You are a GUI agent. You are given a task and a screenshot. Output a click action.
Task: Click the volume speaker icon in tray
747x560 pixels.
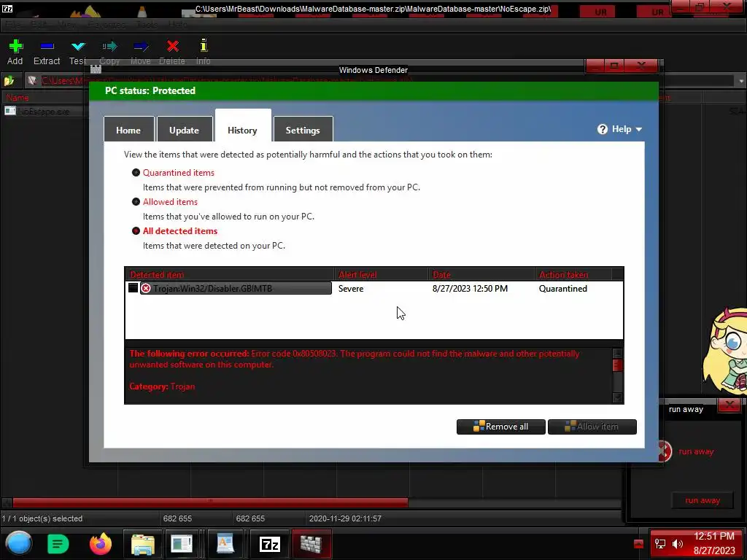point(678,544)
